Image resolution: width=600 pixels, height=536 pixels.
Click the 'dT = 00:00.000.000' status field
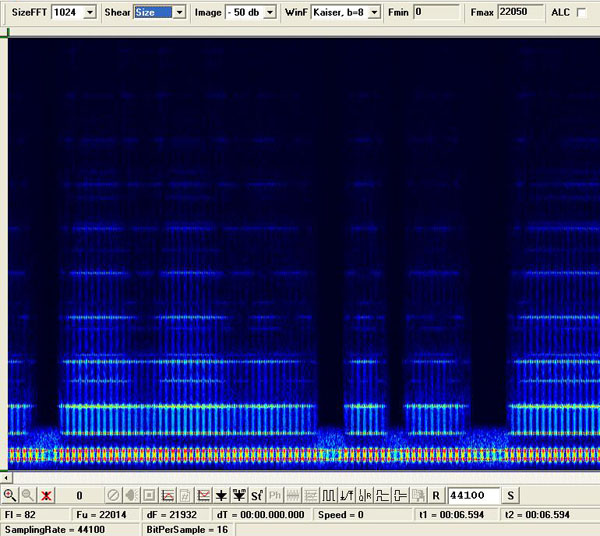coord(261,515)
